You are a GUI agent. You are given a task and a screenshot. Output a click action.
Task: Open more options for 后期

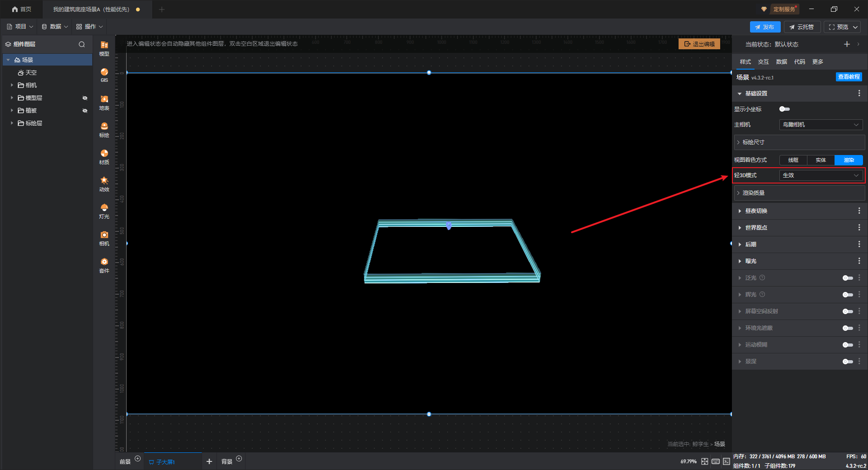point(859,244)
